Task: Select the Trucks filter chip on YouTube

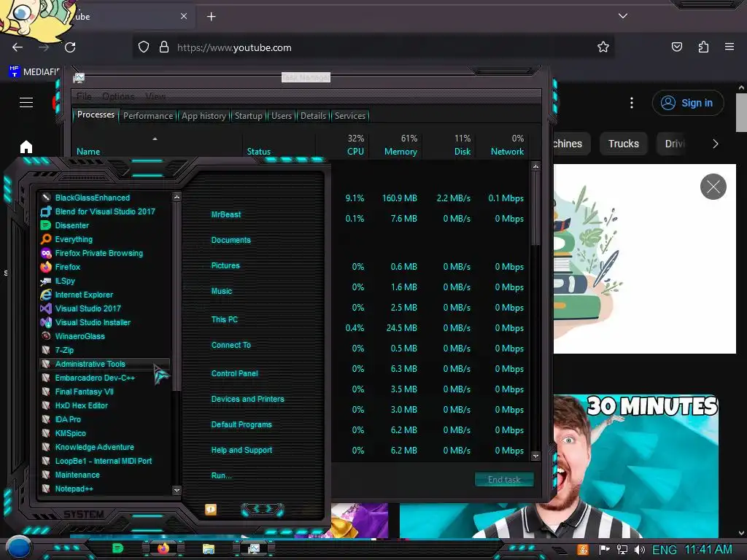Action: 623,144
